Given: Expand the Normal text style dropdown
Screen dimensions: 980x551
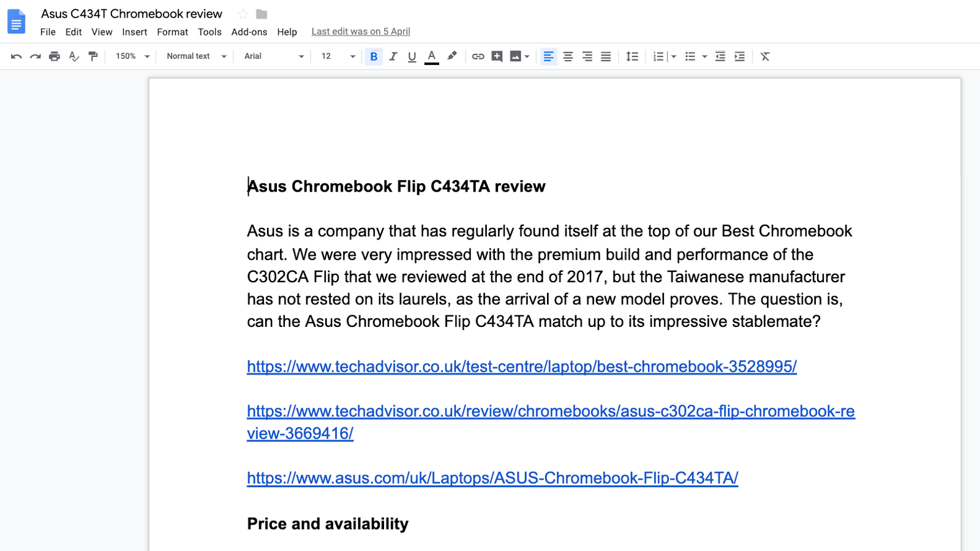Looking at the screenshot, I should (x=196, y=56).
